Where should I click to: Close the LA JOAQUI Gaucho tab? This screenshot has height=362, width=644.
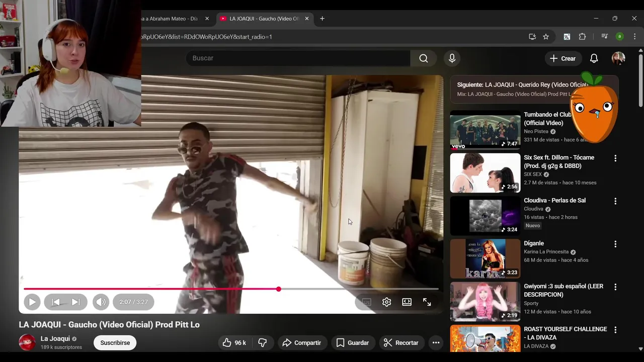(307, 19)
